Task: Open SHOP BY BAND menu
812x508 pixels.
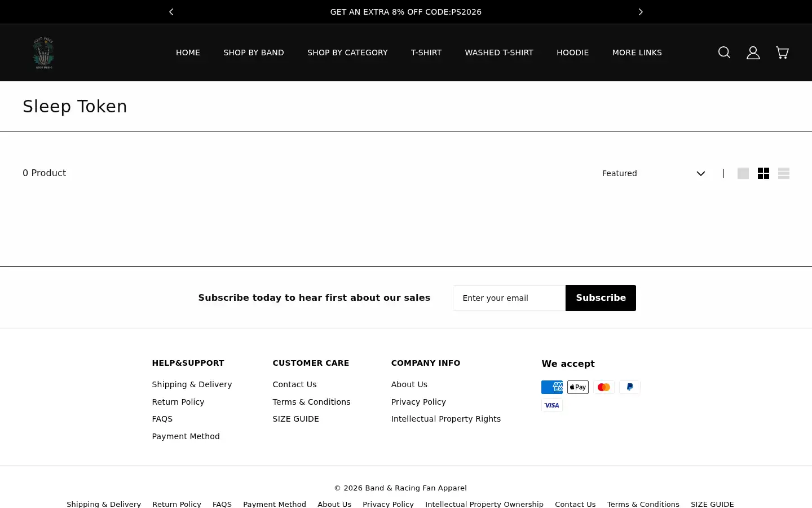Action: point(254,52)
